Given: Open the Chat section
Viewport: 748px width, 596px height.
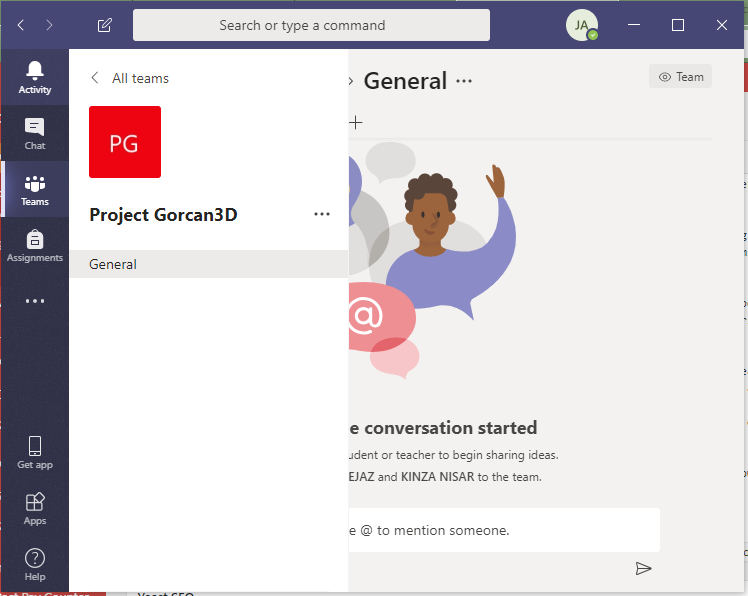Looking at the screenshot, I should (x=35, y=134).
